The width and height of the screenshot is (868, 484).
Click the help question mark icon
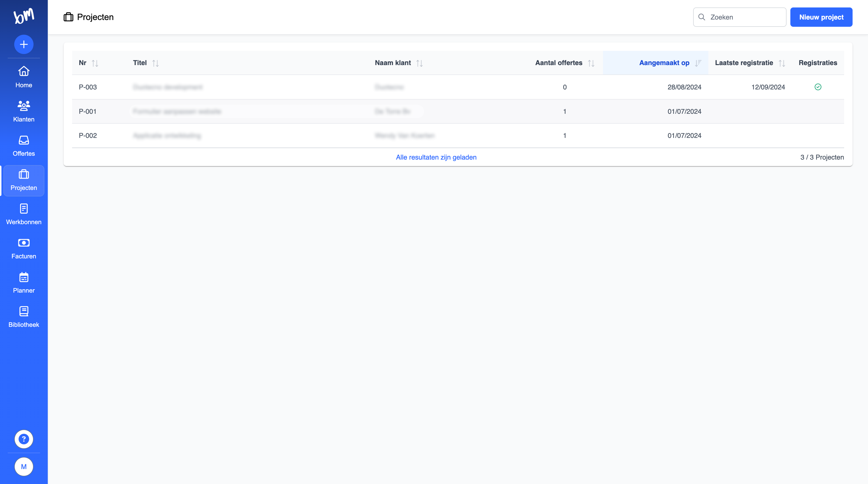24,439
